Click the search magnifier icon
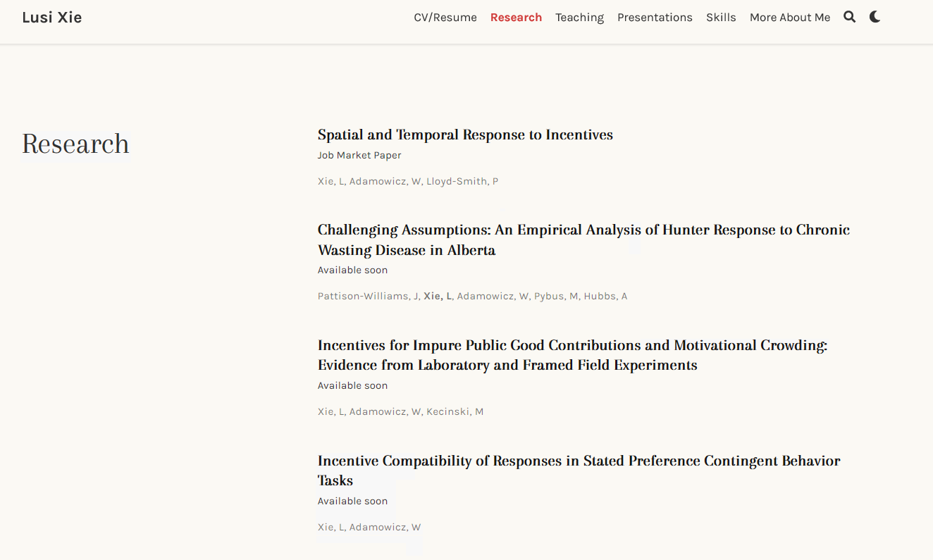 [x=850, y=17]
